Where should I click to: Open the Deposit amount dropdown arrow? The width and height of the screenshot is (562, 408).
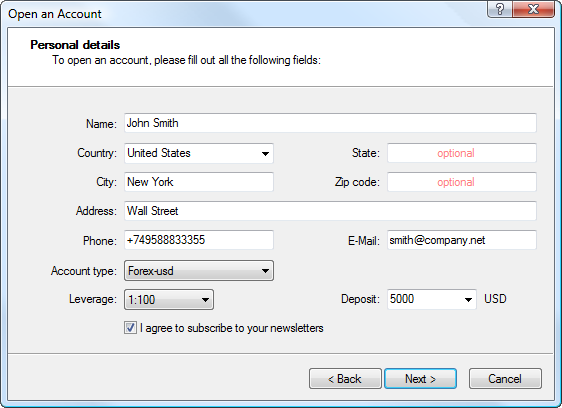click(468, 299)
